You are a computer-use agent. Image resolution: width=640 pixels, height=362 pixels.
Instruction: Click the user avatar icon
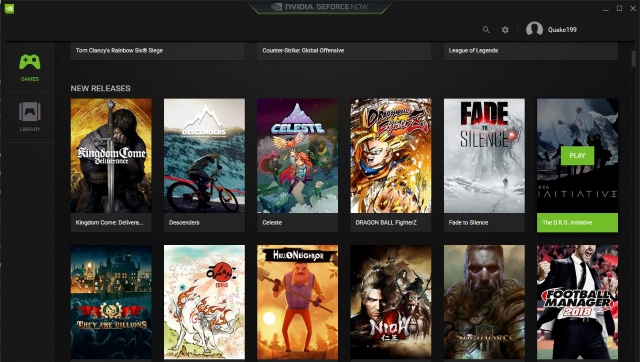534,29
